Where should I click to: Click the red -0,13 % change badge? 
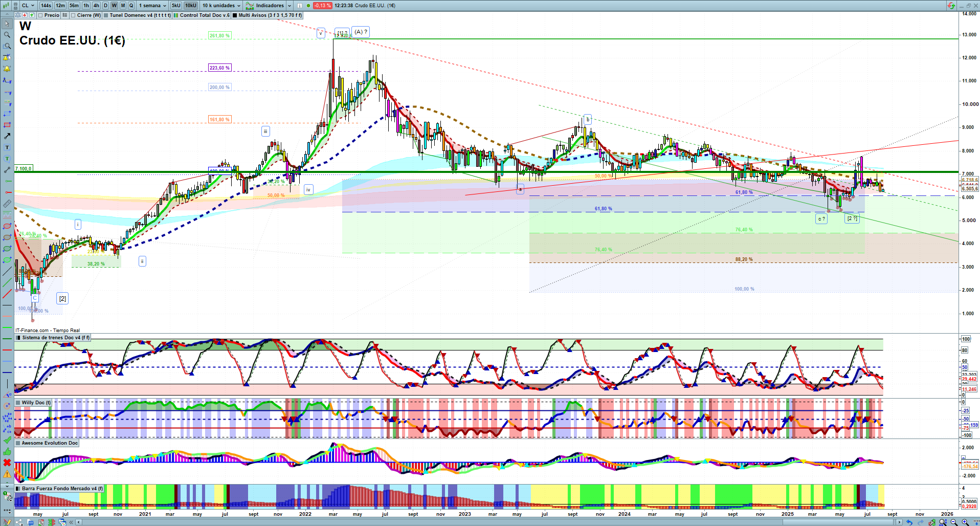[322, 6]
